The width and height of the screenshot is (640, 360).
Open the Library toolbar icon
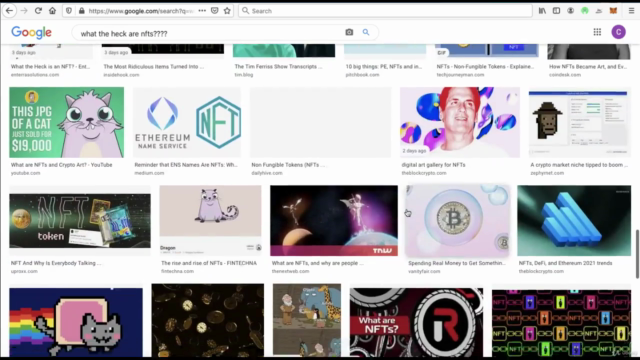(542, 11)
